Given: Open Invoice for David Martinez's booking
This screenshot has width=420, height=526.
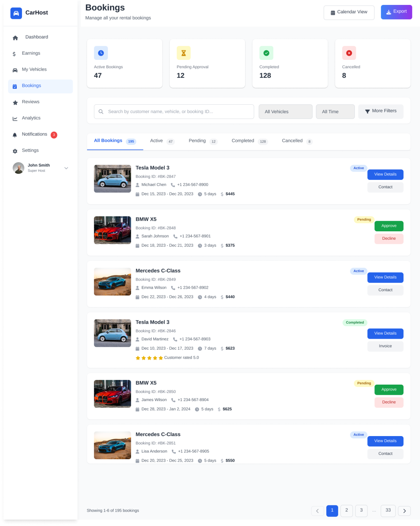Looking at the screenshot, I should point(385,346).
